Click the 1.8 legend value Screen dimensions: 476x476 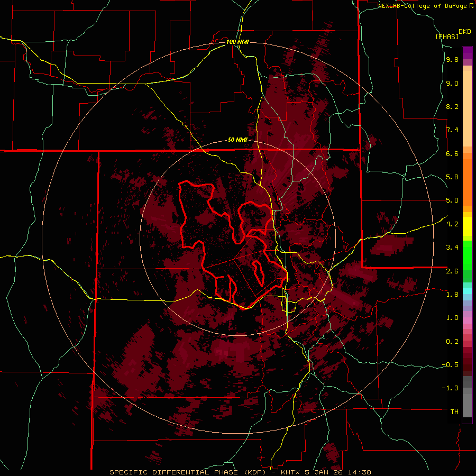(452, 295)
